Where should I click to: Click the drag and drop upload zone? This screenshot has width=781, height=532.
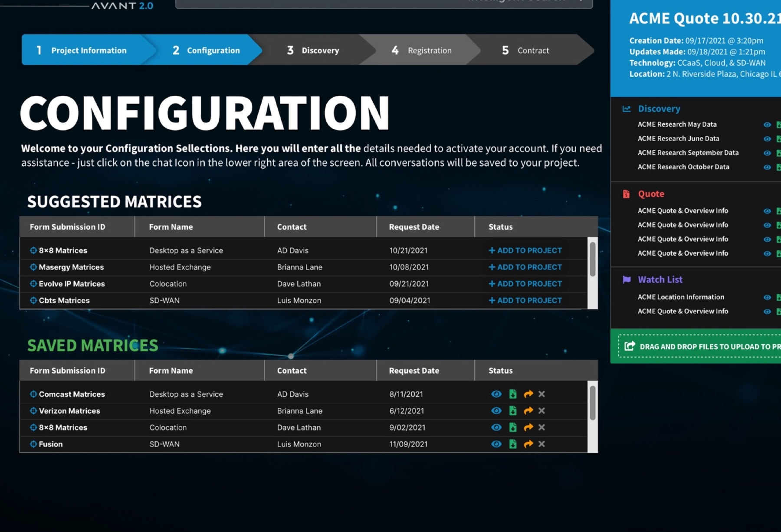coord(700,346)
